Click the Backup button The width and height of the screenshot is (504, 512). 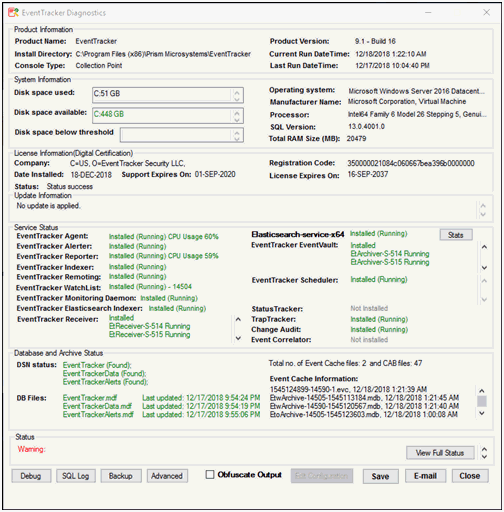121,476
